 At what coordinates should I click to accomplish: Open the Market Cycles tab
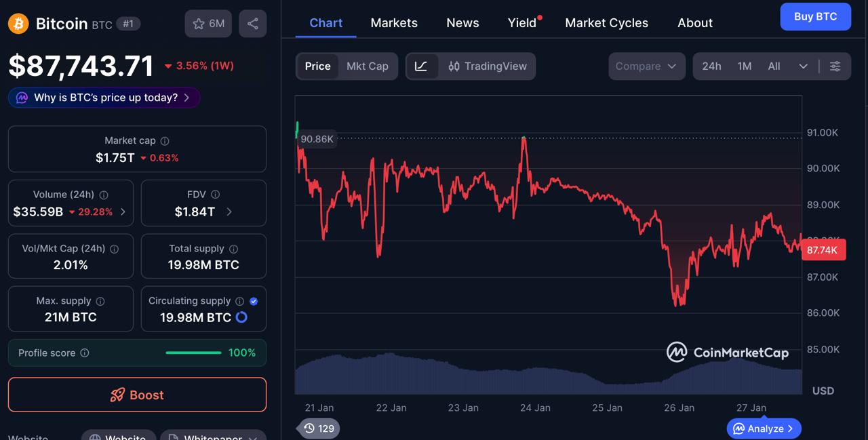coord(606,22)
